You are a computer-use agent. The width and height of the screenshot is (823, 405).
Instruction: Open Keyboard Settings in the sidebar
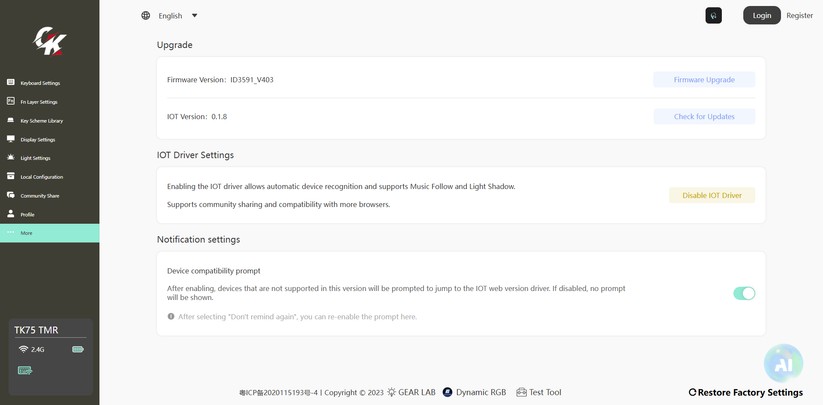tap(49, 83)
